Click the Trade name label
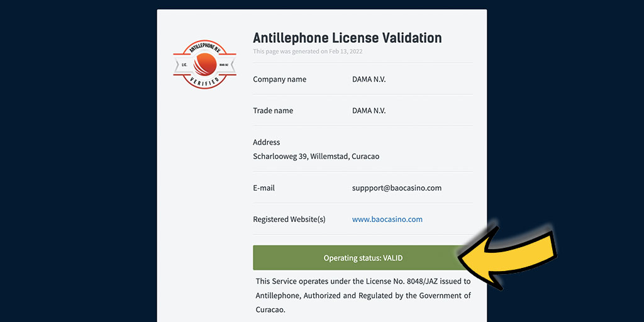This screenshot has width=644, height=322. tap(273, 111)
